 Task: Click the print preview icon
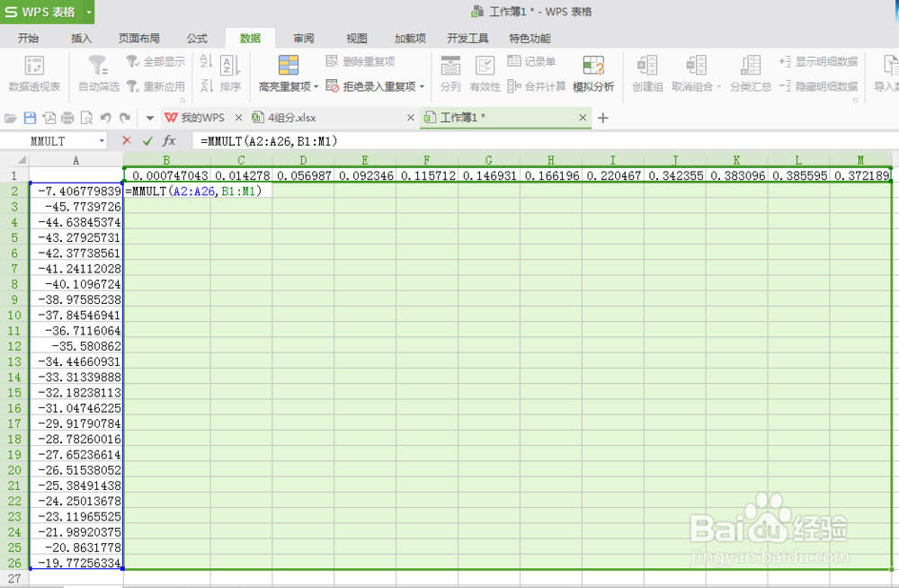[86, 118]
